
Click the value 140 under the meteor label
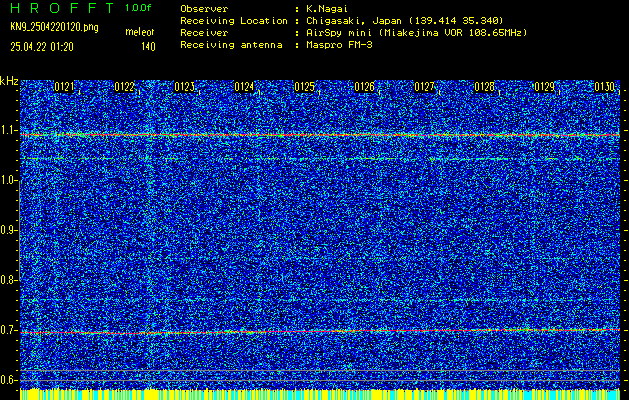[148, 47]
